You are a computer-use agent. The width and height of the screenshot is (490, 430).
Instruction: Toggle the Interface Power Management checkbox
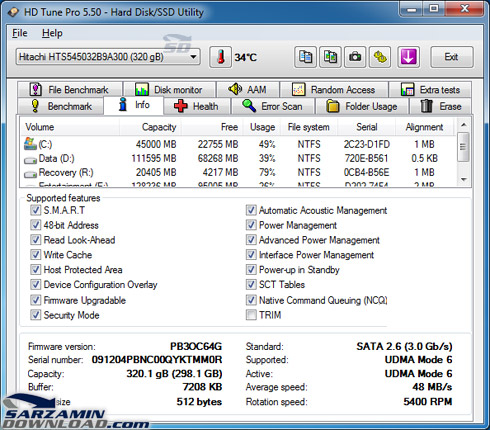[x=251, y=255]
